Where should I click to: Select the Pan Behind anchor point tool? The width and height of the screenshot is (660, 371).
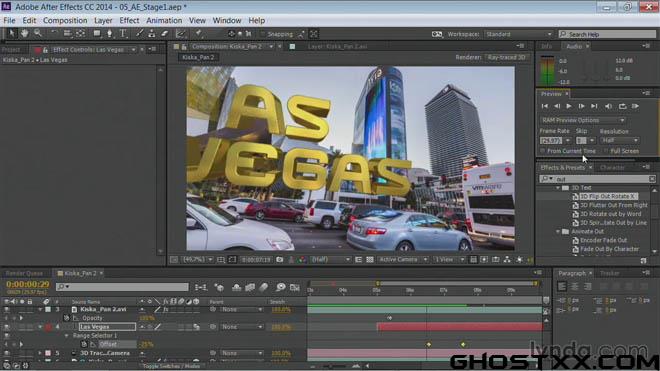80,34
